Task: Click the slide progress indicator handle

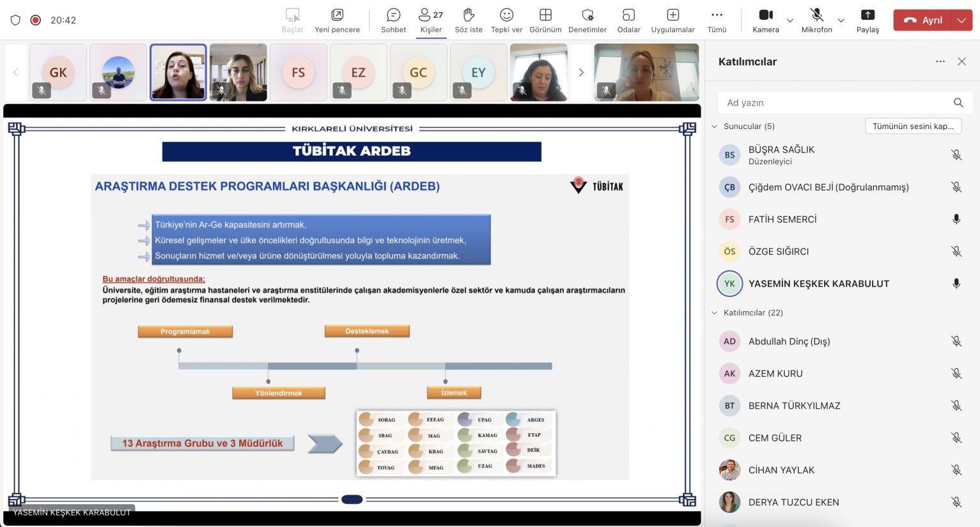Action: (352, 500)
